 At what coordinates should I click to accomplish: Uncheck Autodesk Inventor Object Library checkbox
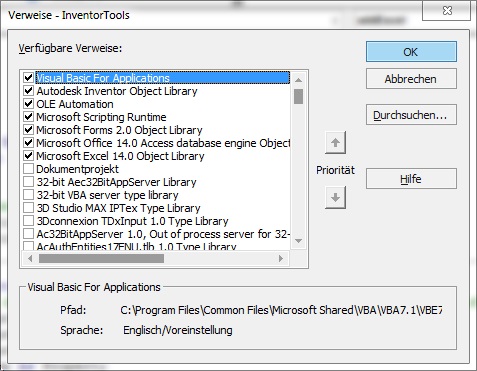pyautogui.click(x=29, y=91)
